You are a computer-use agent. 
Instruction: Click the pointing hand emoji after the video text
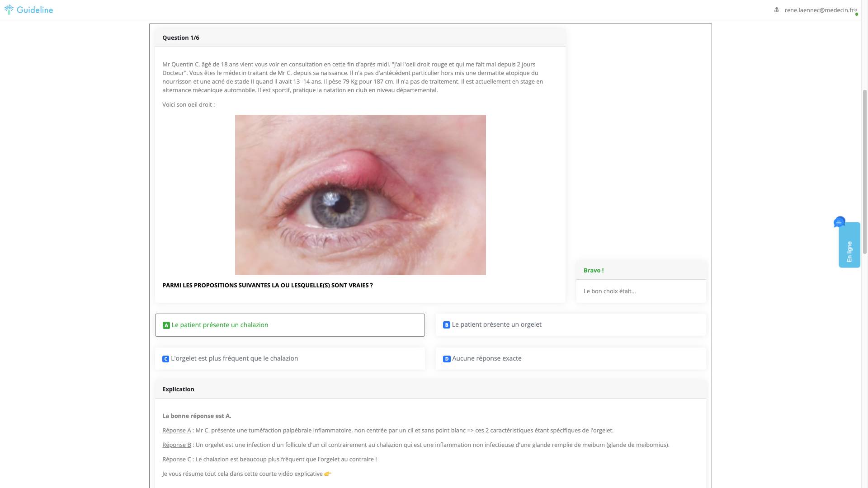click(x=328, y=474)
